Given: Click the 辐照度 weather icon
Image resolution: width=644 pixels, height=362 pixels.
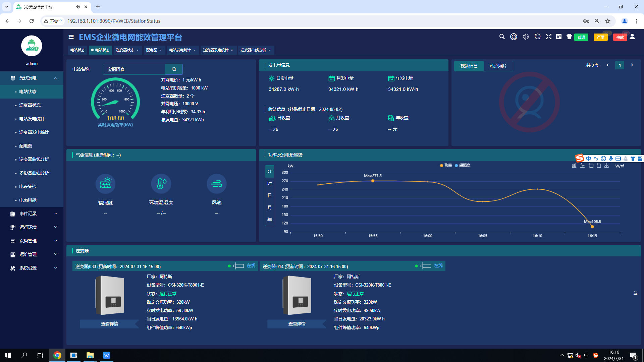Looking at the screenshot, I should [x=105, y=184].
